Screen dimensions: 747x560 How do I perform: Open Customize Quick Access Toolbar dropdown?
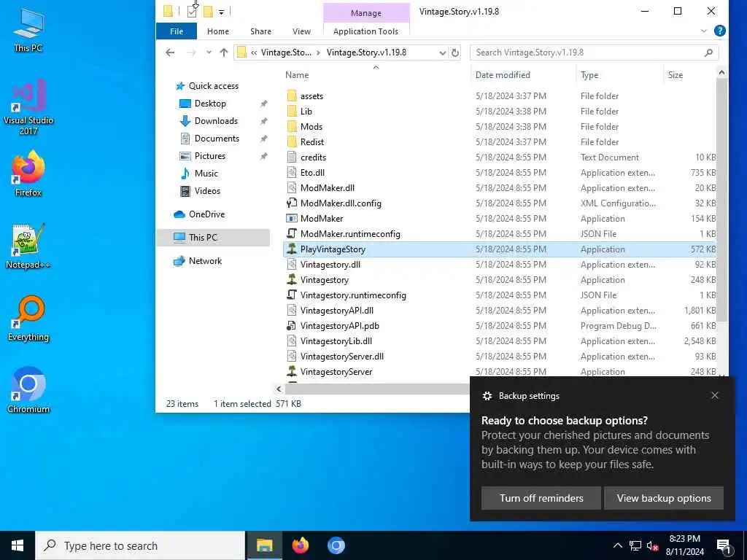(x=222, y=12)
